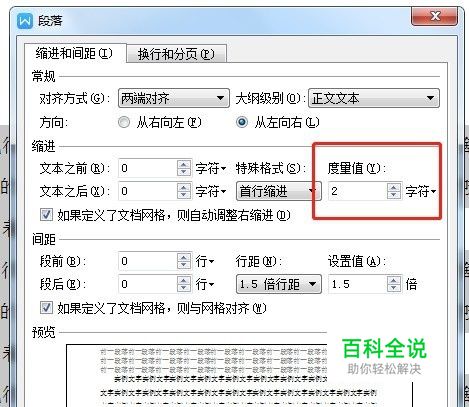Viewport: 469px width, 407px height.
Task: Click the 特殊格式(S) label text
Action: (270, 168)
